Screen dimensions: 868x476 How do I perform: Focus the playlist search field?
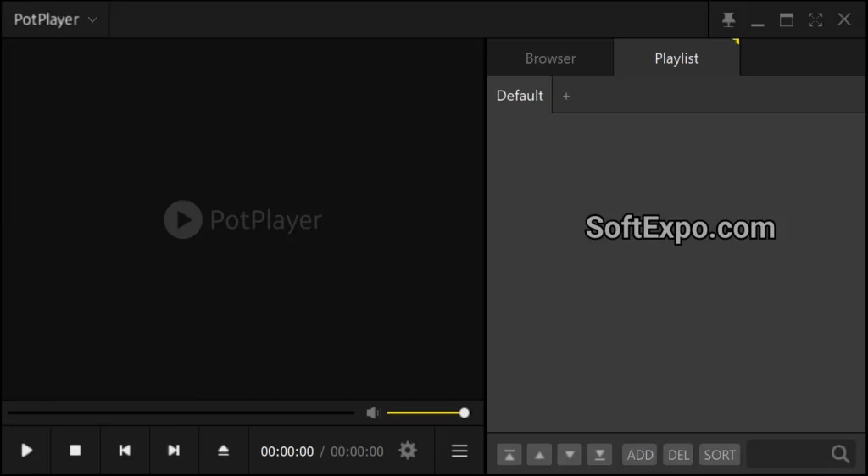pyautogui.click(x=787, y=455)
